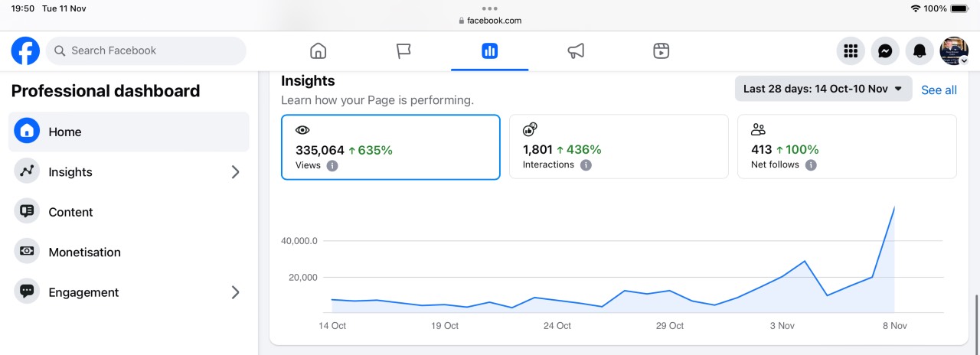The width and height of the screenshot is (980, 355).
Task: Click the Facebook logo icon
Action: click(25, 51)
